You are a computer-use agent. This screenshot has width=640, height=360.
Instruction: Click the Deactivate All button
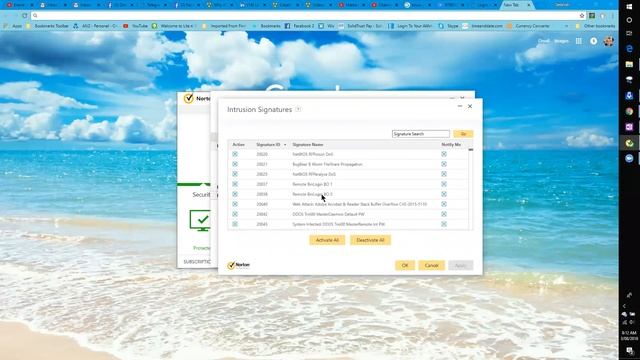click(x=370, y=240)
